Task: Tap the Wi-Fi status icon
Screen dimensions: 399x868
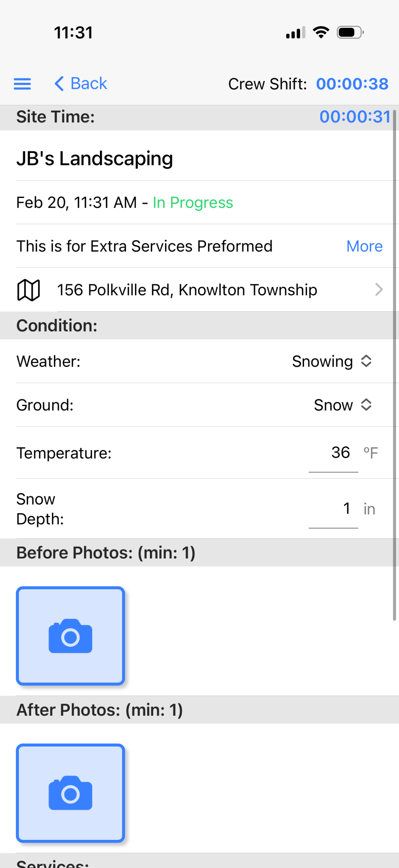Action: pos(321,33)
